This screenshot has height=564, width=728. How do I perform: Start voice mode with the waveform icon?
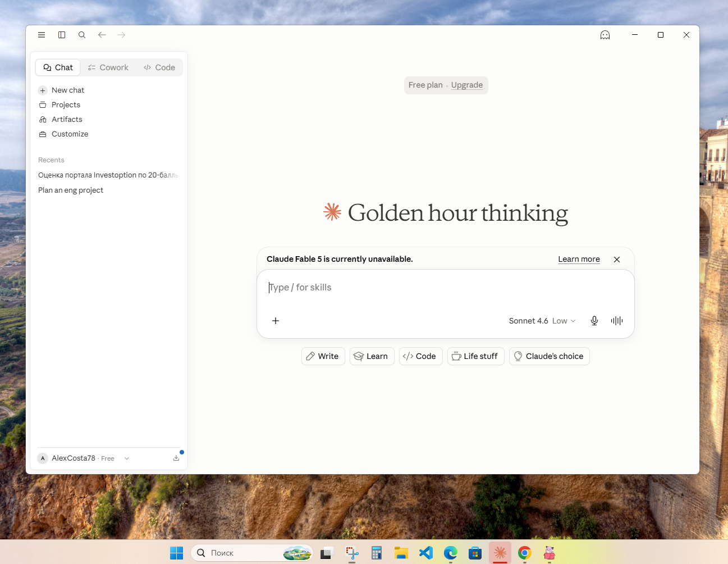[617, 321]
